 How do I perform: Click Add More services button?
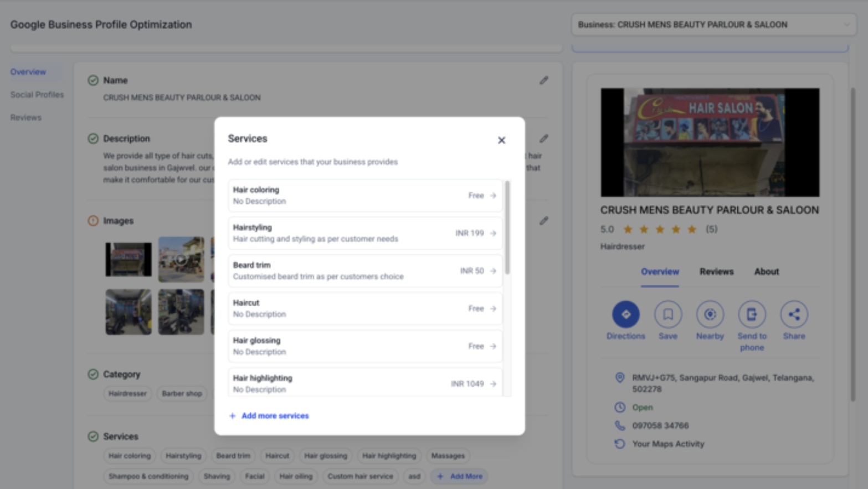(459, 476)
